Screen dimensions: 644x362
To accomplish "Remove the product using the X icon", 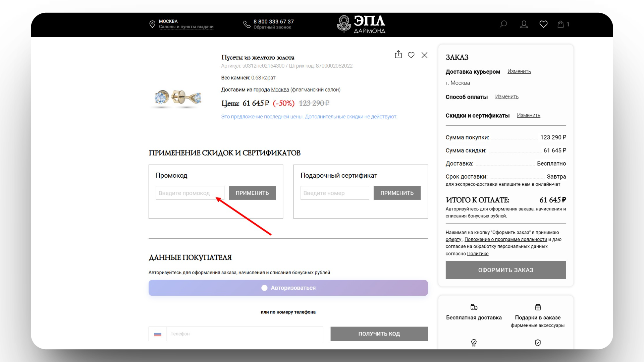I will (424, 55).
